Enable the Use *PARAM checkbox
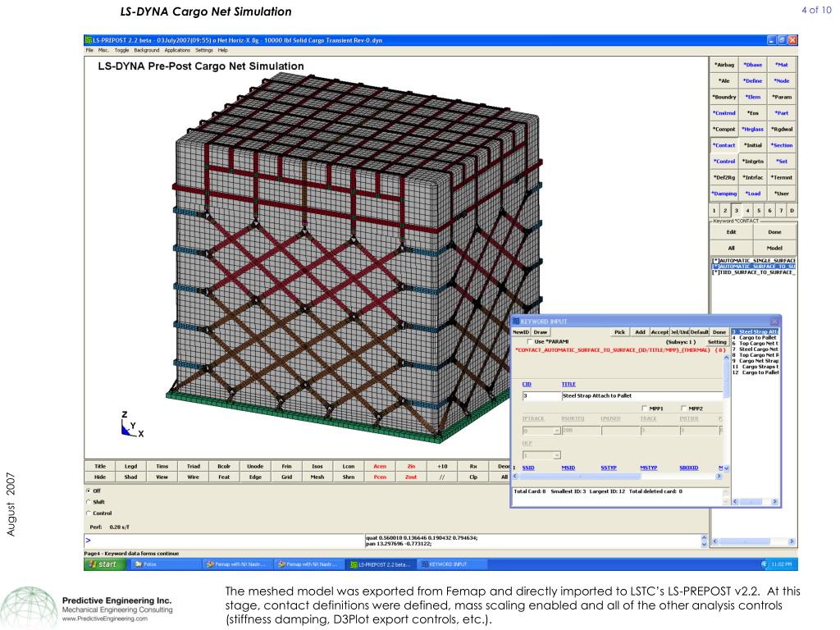This screenshot has width=840, height=630. (x=530, y=342)
